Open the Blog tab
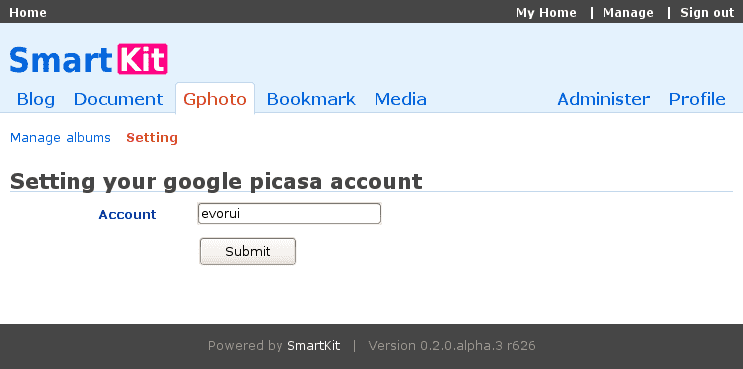 [x=36, y=99]
